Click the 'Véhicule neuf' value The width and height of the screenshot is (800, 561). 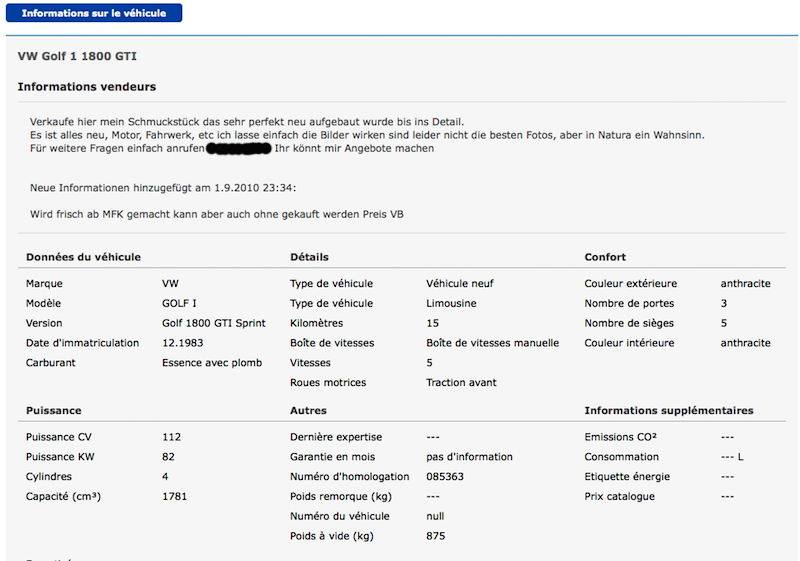tap(460, 284)
